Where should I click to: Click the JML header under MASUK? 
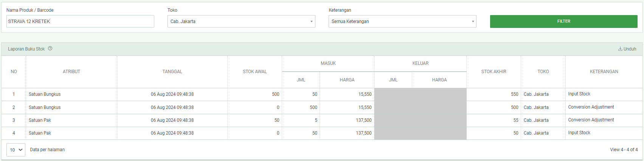coord(301,80)
